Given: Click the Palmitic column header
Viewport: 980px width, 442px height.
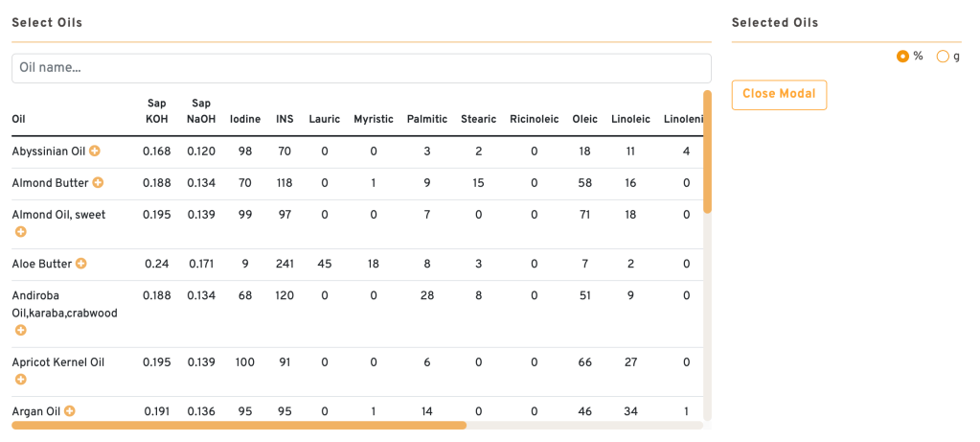Looking at the screenshot, I should coord(427,119).
